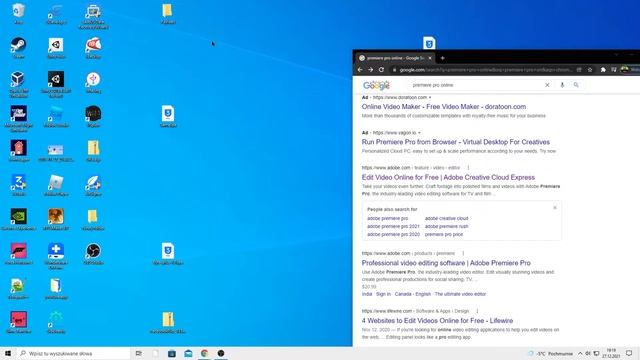
Task: Start voice search with the microphone icon
Action: coord(562,85)
